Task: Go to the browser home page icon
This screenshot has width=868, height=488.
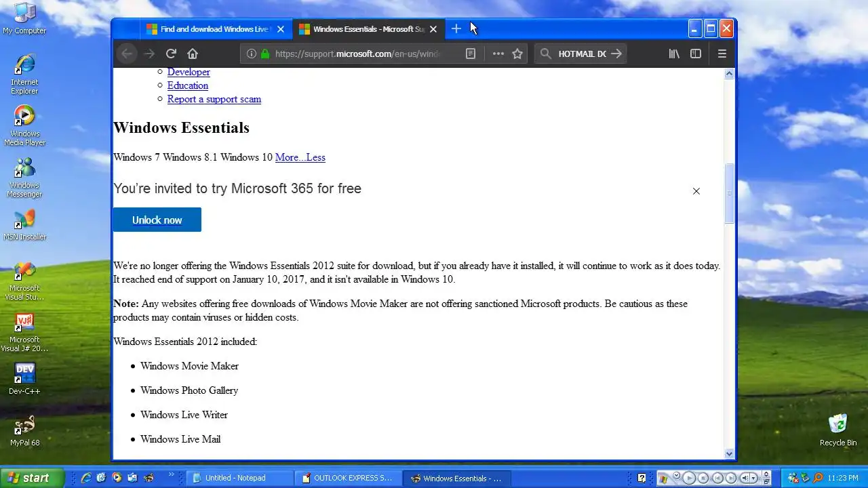Action: coord(193,54)
